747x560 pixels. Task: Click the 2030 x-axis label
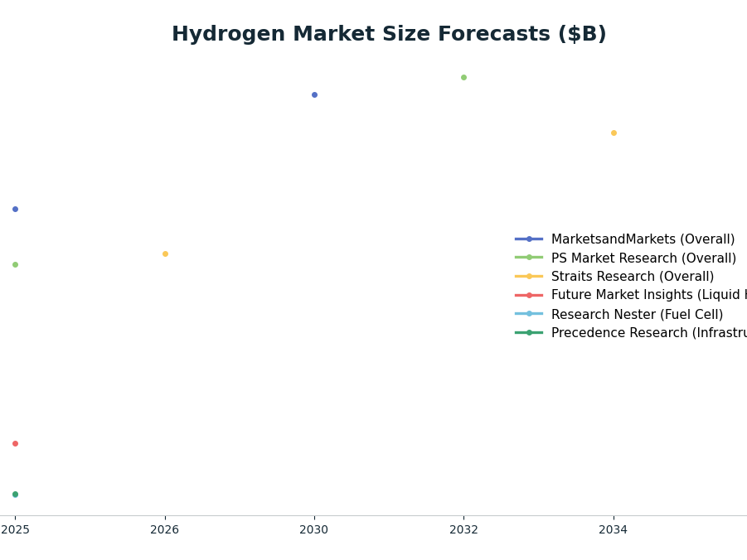pyautogui.click(x=314, y=529)
